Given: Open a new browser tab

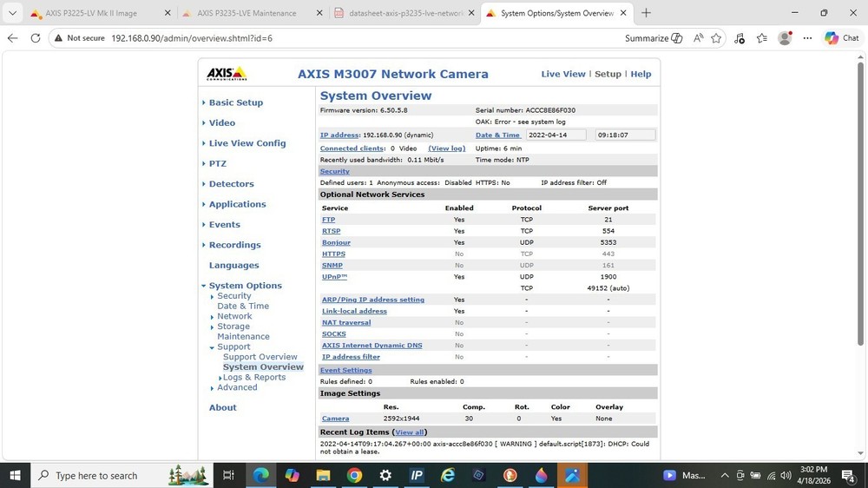Looking at the screenshot, I should tap(646, 13).
